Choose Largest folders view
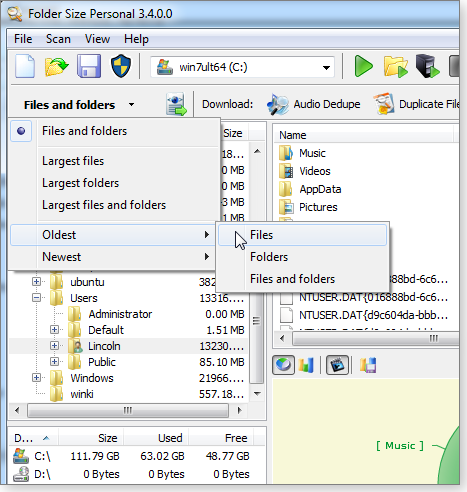 pos(80,183)
